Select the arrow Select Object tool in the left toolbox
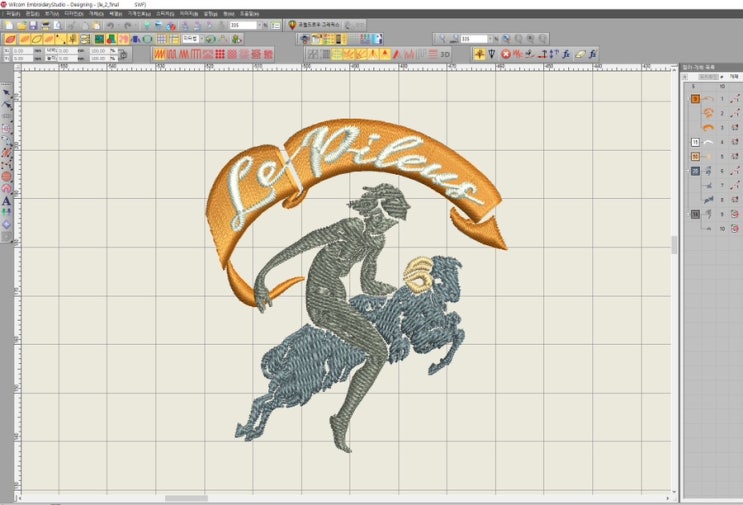Screen dimensions: 743x505 [6, 92]
